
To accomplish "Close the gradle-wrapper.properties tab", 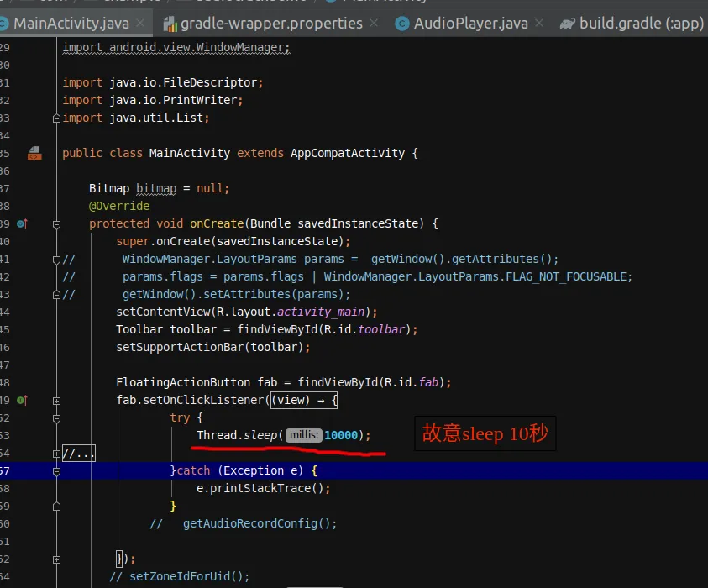I will (x=374, y=23).
